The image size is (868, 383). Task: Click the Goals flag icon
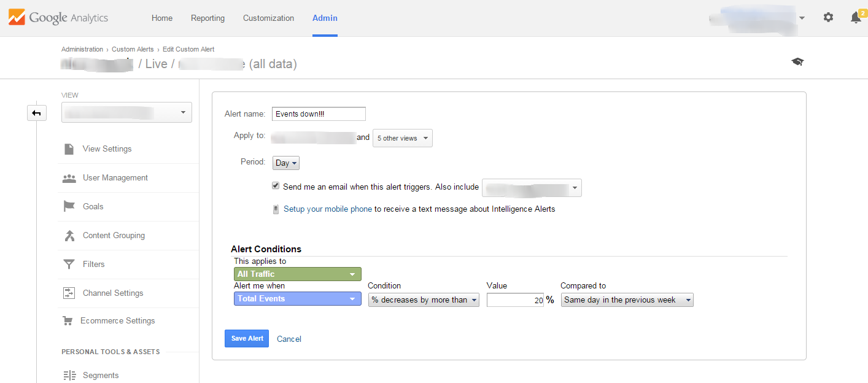tap(69, 206)
